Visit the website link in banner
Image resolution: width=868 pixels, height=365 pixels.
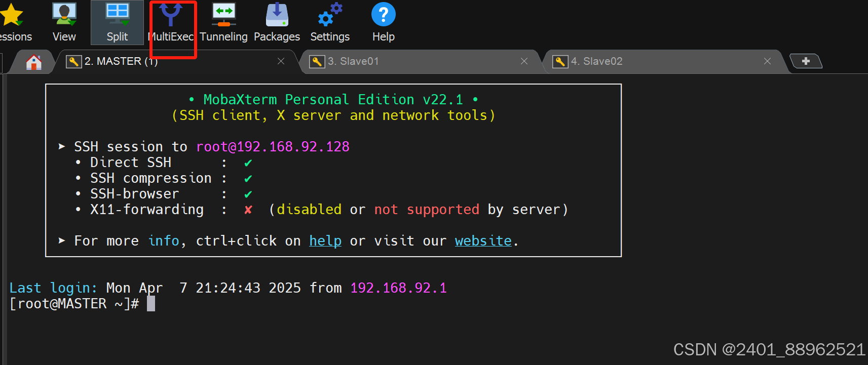(x=483, y=241)
